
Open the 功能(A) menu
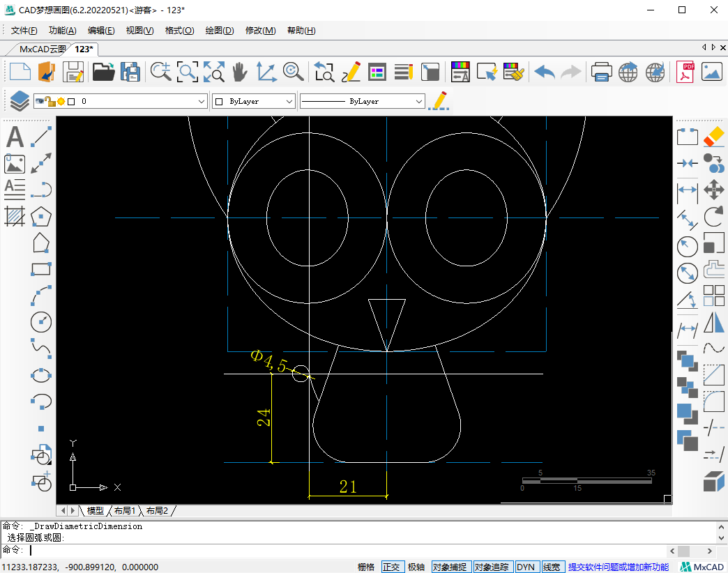pos(62,31)
